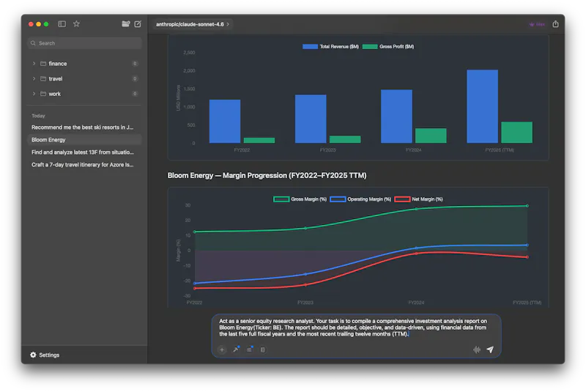Toggle Total Revenue ($M) legend swatch
This screenshot has width=586, height=392.
310,46
